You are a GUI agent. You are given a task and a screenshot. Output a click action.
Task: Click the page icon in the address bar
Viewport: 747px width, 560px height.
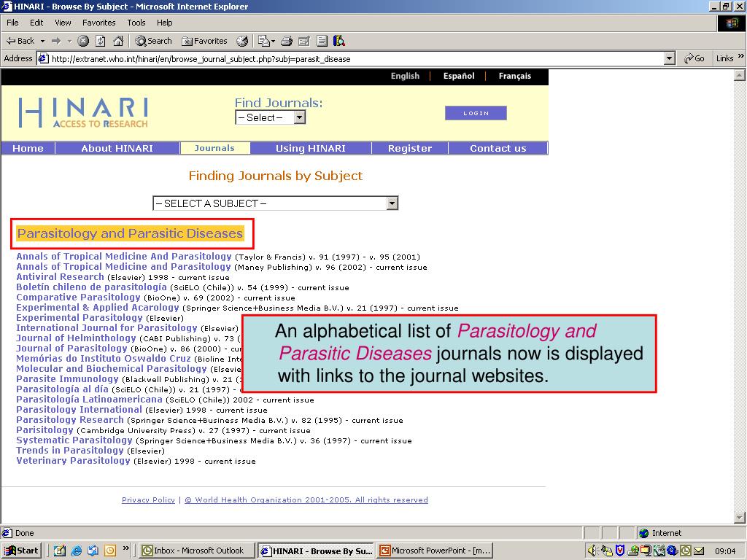(x=43, y=59)
